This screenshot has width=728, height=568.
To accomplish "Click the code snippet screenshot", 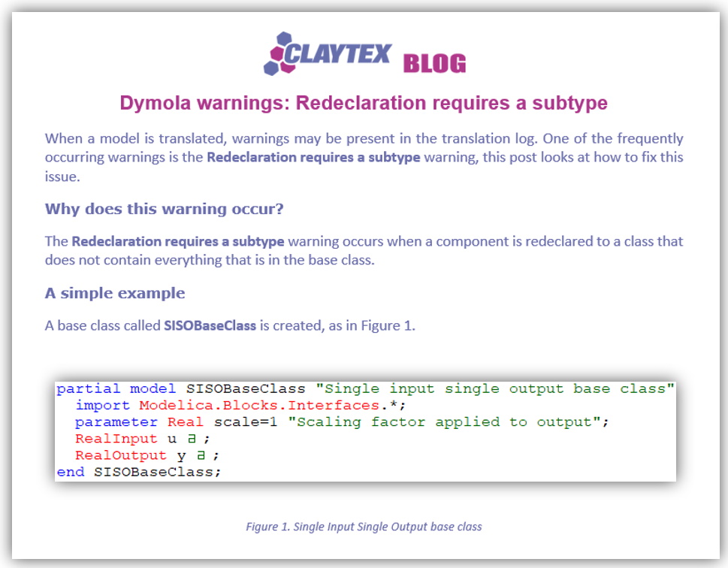I will pyautogui.click(x=364, y=430).
